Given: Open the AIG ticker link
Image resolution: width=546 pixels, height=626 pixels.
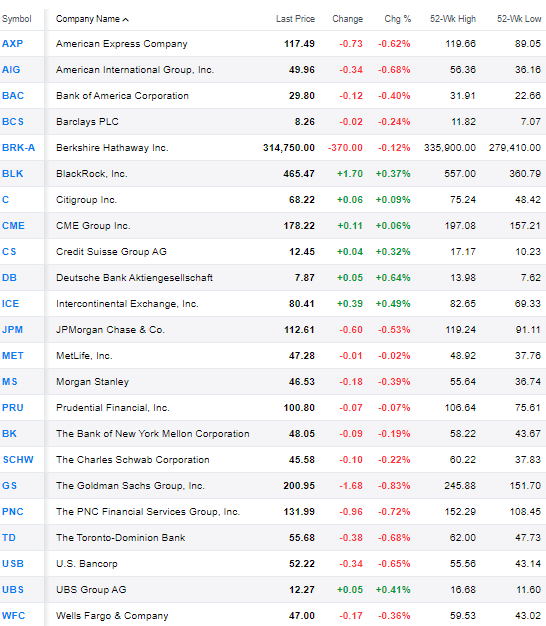Looking at the screenshot, I should click(x=11, y=69).
